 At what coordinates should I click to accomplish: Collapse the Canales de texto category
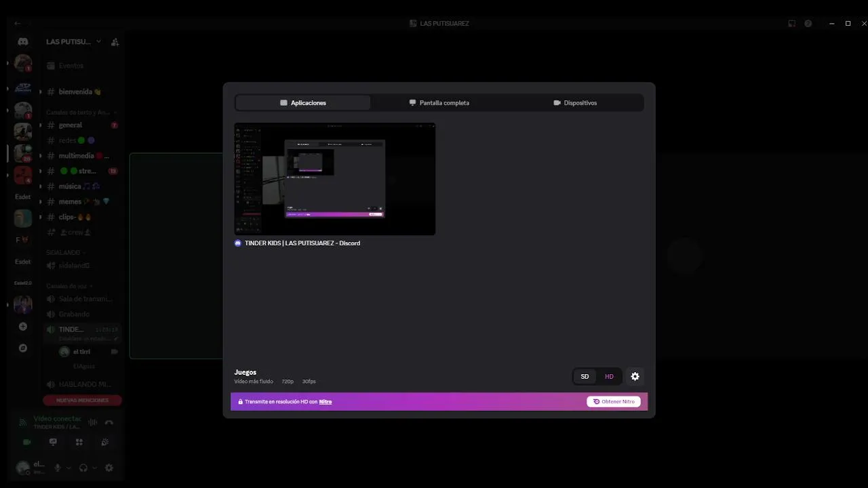(x=81, y=113)
